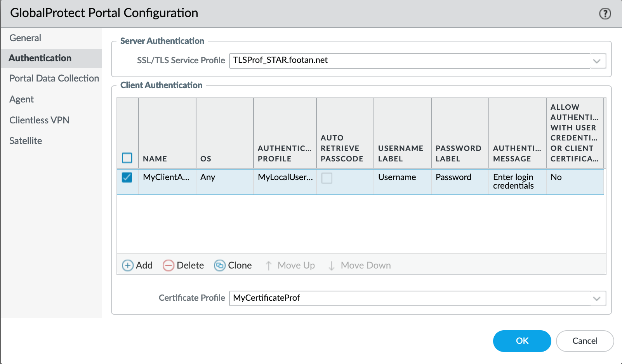Screen dimensions: 622x364
Task: Confirm with the OK button
Action: coord(522,341)
